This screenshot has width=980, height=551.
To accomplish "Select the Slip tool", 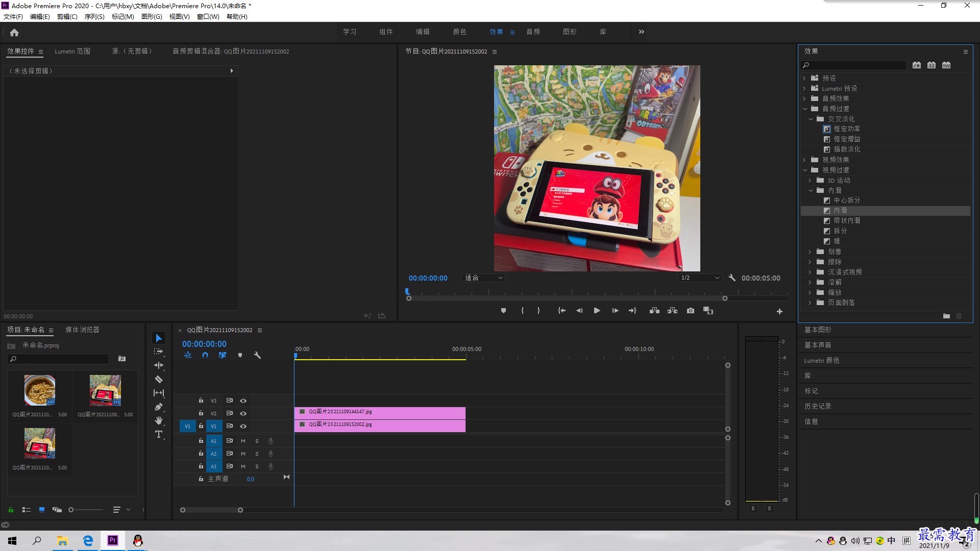I will coord(159,393).
